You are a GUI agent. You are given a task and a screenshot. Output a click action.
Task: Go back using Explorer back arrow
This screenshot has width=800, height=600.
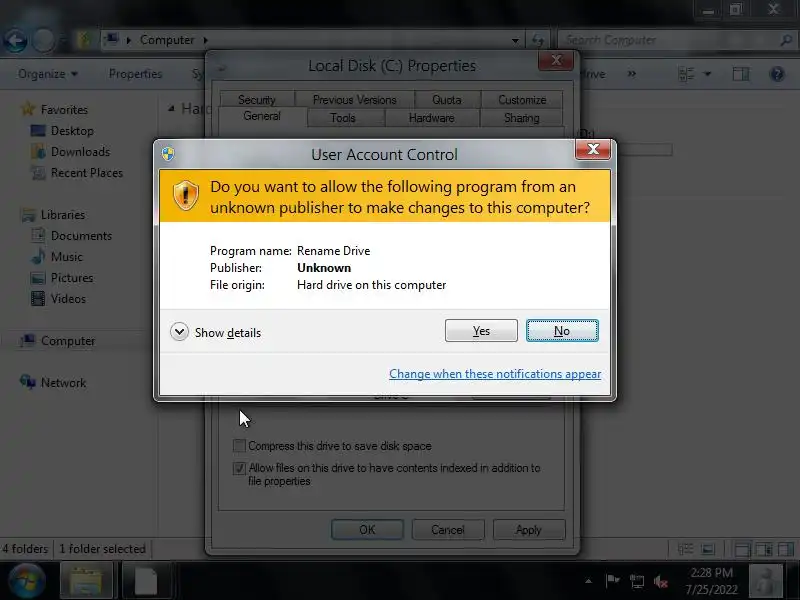[x=15, y=40]
